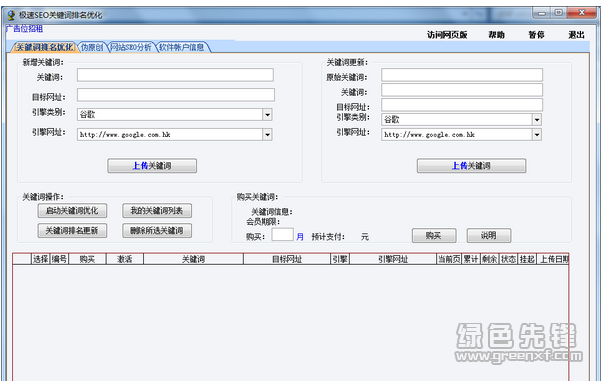604x381 pixels.
Task: Click 状态 column header
Action: pyautogui.click(x=508, y=259)
